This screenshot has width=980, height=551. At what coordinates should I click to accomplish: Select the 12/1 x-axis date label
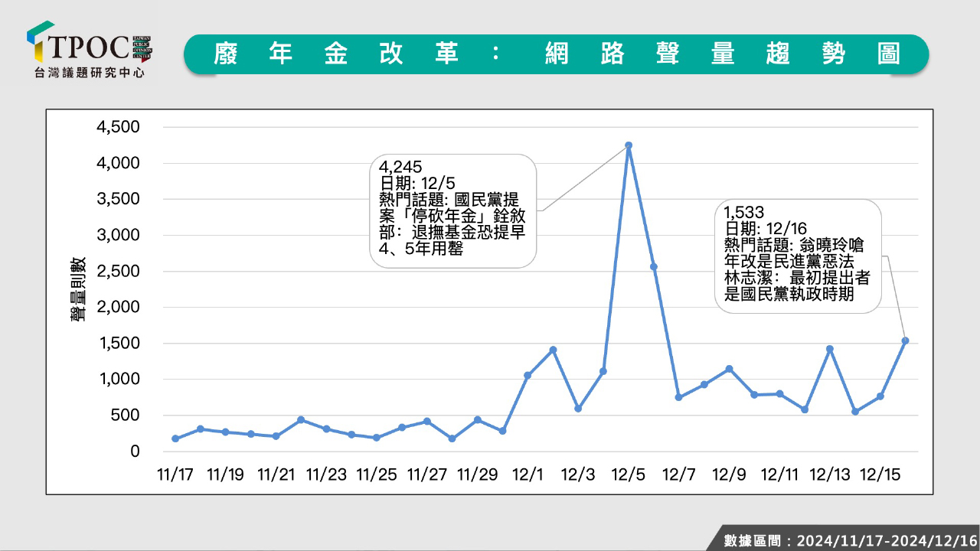(x=528, y=474)
